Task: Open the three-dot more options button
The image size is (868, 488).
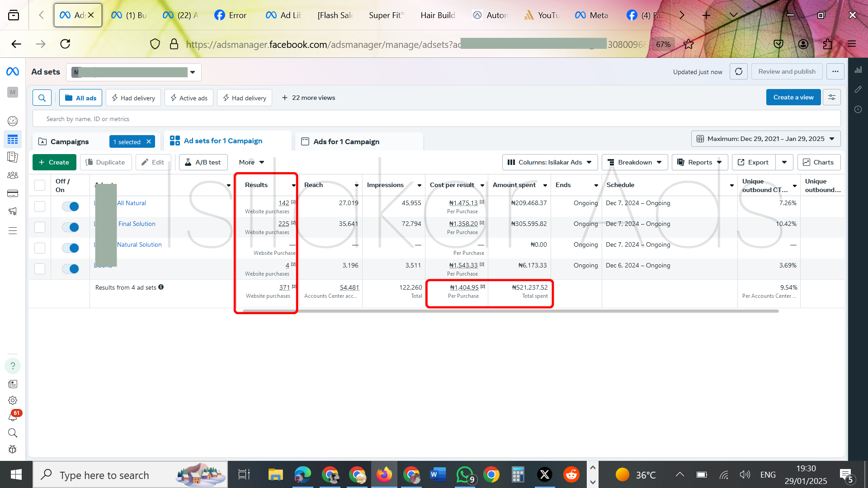Action: [x=835, y=71]
